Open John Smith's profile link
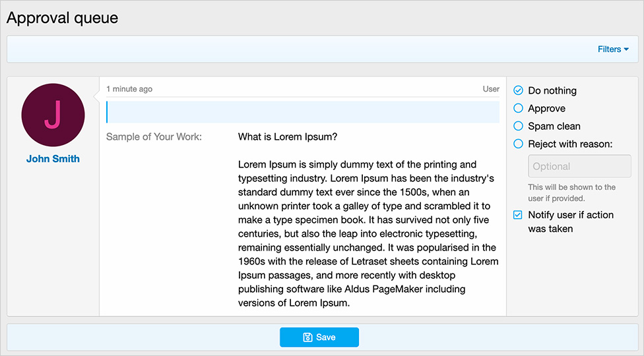Image resolution: width=644 pixels, height=356 pixels. [x=53, y=159]
